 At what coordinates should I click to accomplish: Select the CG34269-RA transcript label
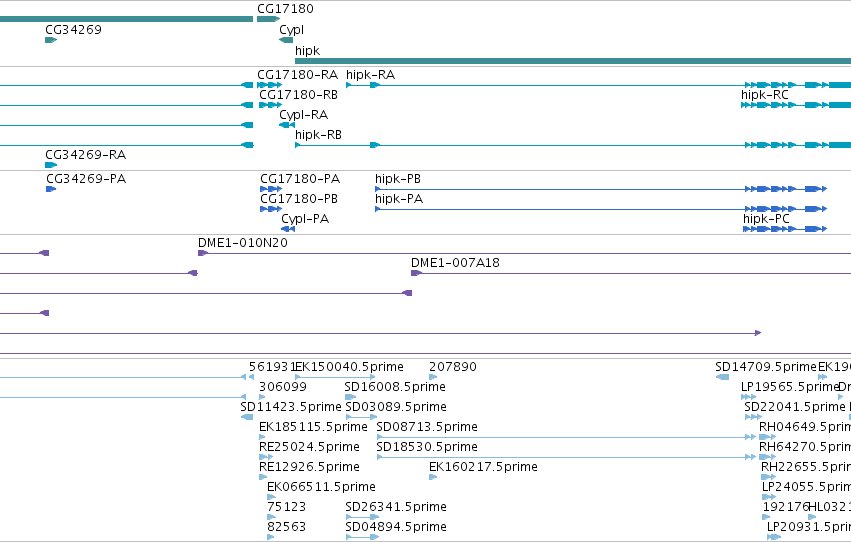[86, 155]
